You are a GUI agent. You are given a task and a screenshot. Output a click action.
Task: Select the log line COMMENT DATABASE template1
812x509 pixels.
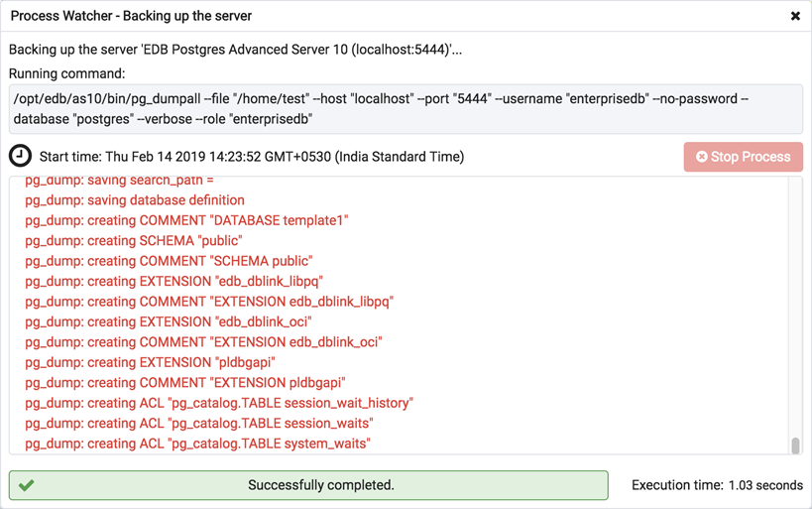click(186, 220)
